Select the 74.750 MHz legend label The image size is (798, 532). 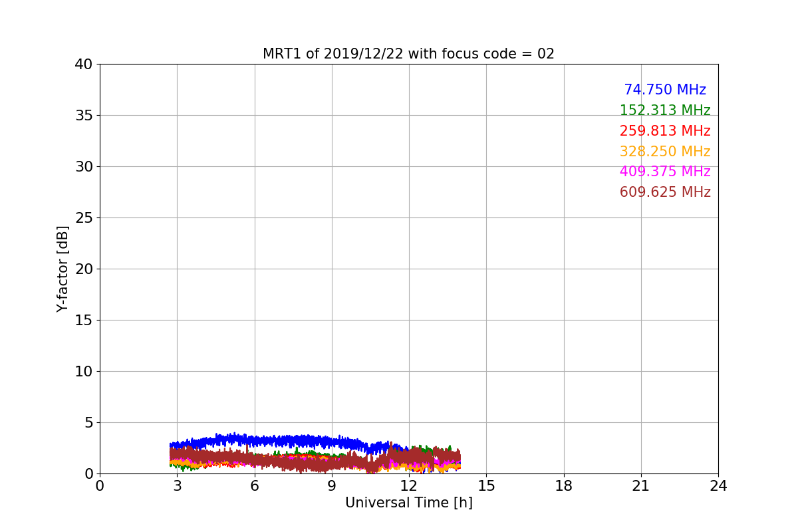(x=665, y=90)
